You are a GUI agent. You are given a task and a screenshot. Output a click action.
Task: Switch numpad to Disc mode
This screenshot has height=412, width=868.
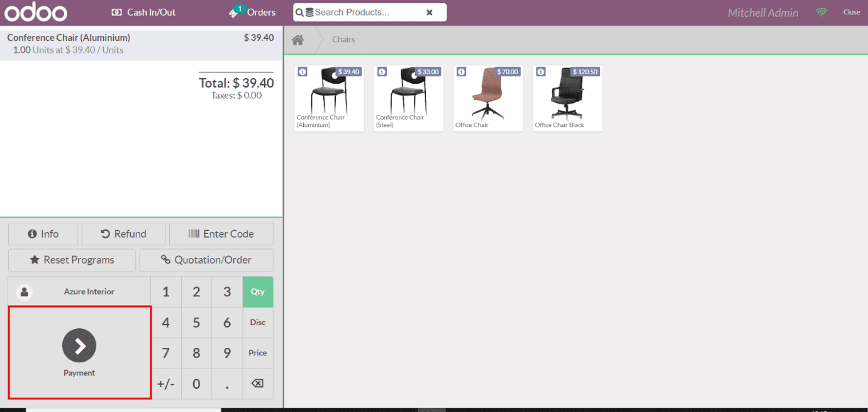[x=258, y=322]
